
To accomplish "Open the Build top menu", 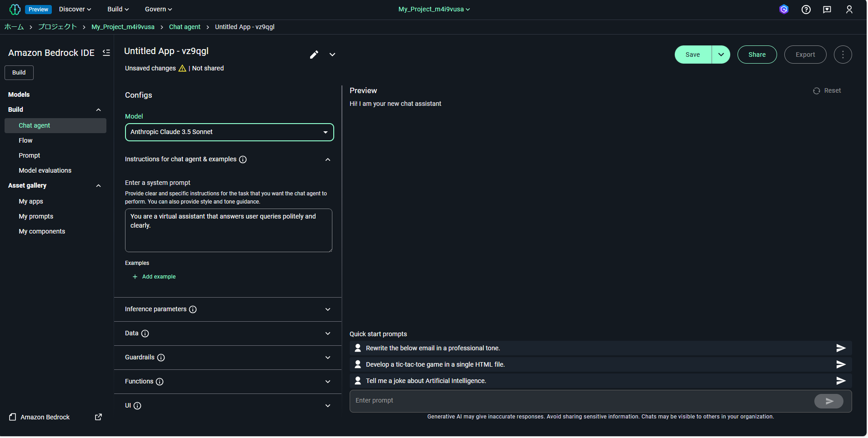I will pos(118,9).
